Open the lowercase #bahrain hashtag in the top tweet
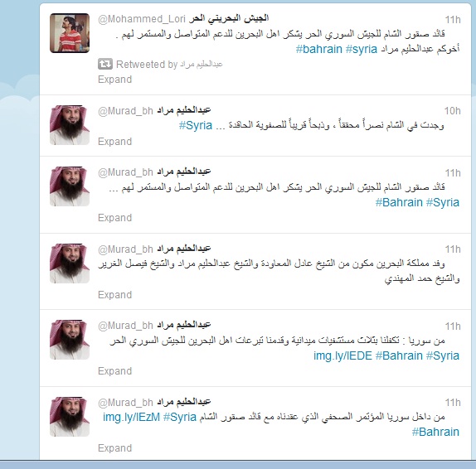The image size is (476, 469). 318,49
